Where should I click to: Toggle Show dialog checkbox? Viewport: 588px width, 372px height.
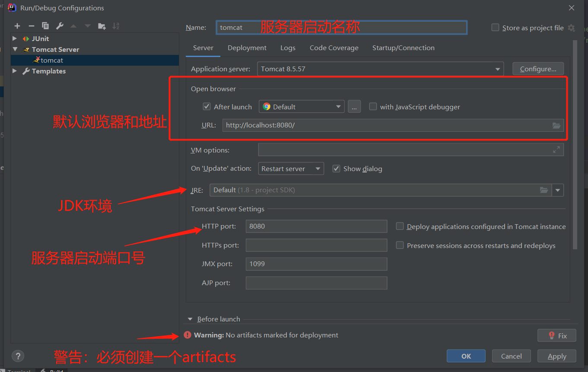pos(336,169)
